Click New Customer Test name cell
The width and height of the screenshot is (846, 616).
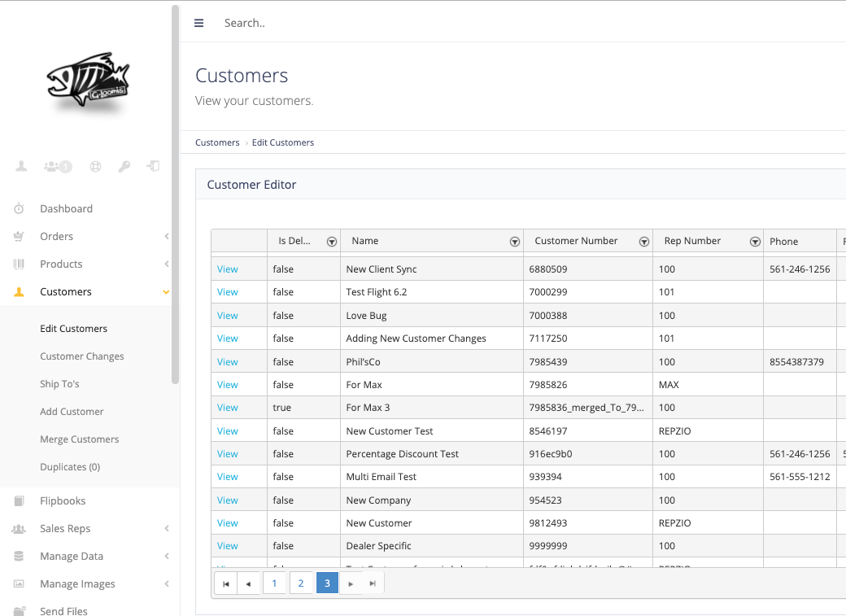432,431
